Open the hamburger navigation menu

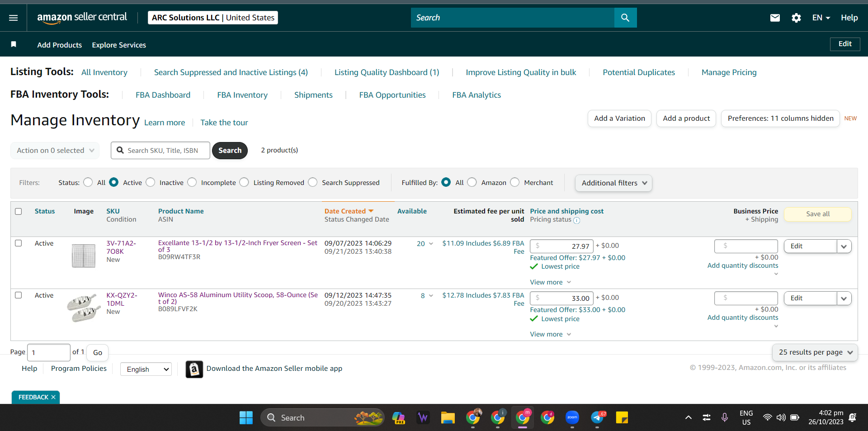[14, 18]
